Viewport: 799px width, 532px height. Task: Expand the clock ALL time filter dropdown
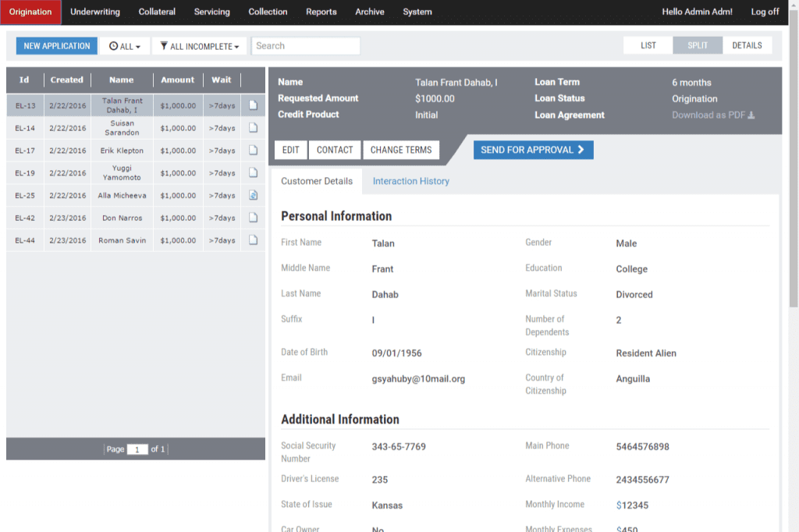[x=125, y=47]
